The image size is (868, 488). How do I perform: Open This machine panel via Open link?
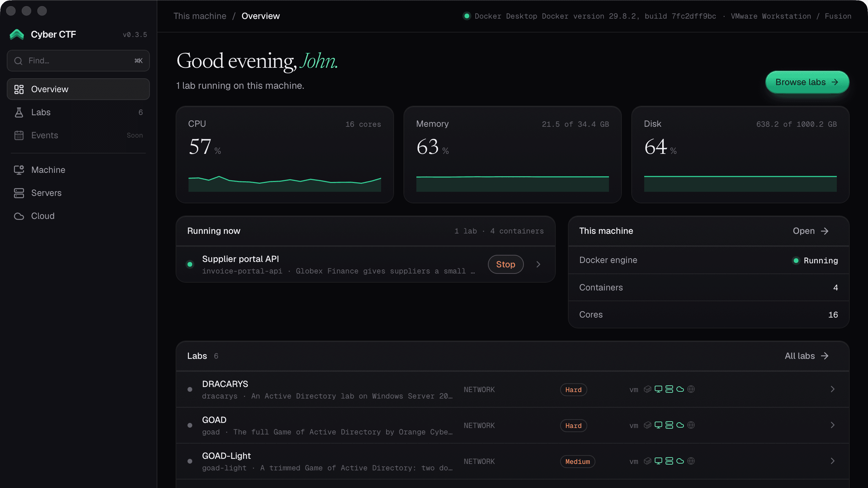(811, 231)
